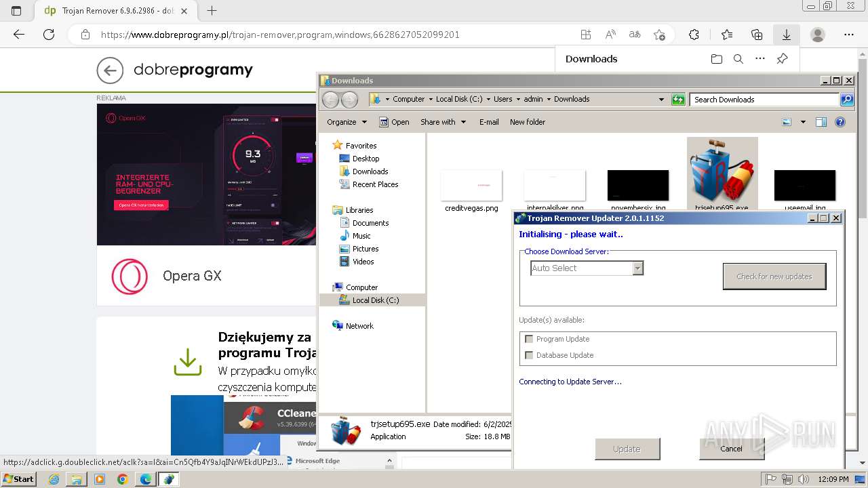Select Computer in navigation pane

click(355, 287)
